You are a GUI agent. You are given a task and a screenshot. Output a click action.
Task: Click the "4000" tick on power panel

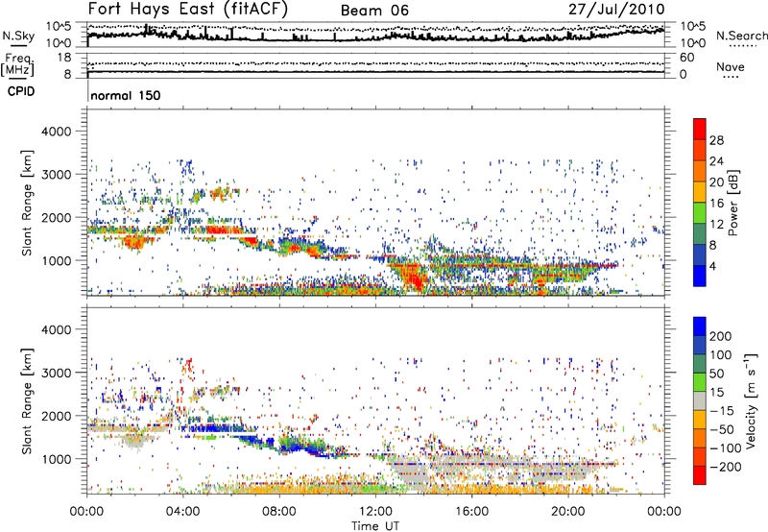pyautogui.click(x=56, y=132)
